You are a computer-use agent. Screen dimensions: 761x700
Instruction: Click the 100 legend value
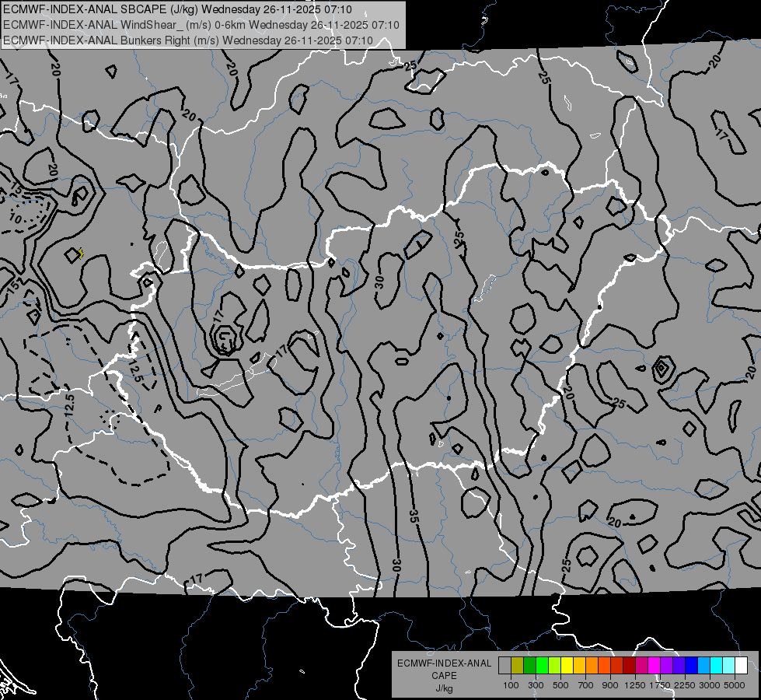[511, 685]
